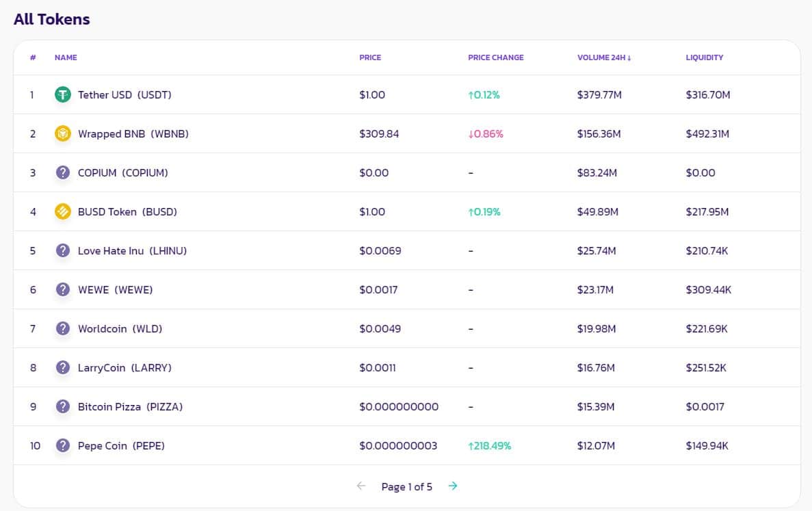Click the 'All Tokens' heading
Screen dimensions: 812x511
click(52, 19)
